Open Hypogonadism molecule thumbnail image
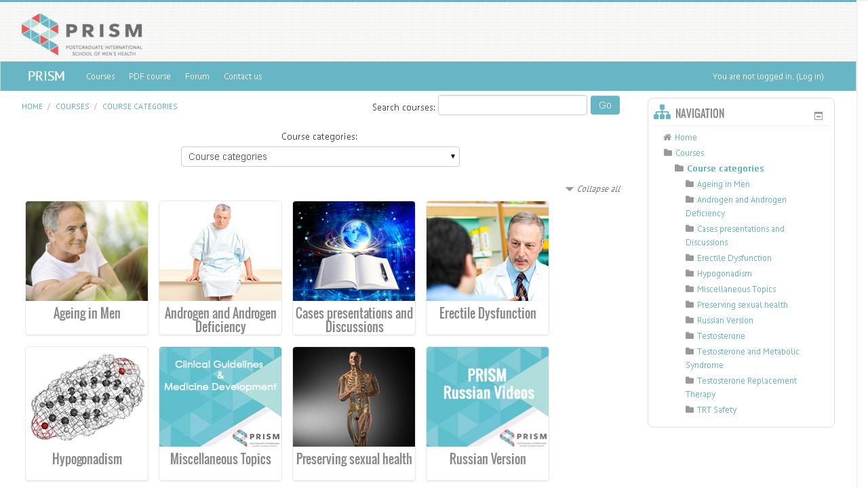Image resolution: width=868 pixels, height=488 pixels. [87, 396]
